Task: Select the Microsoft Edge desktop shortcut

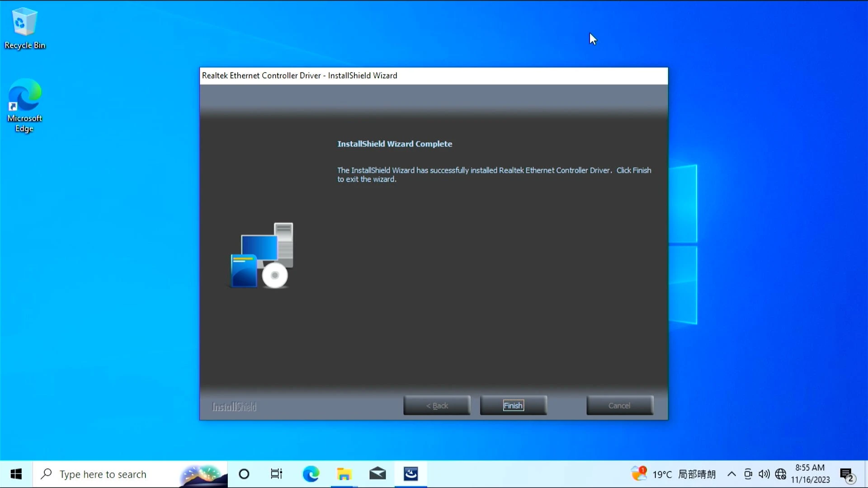Action: tap(24, 106)
